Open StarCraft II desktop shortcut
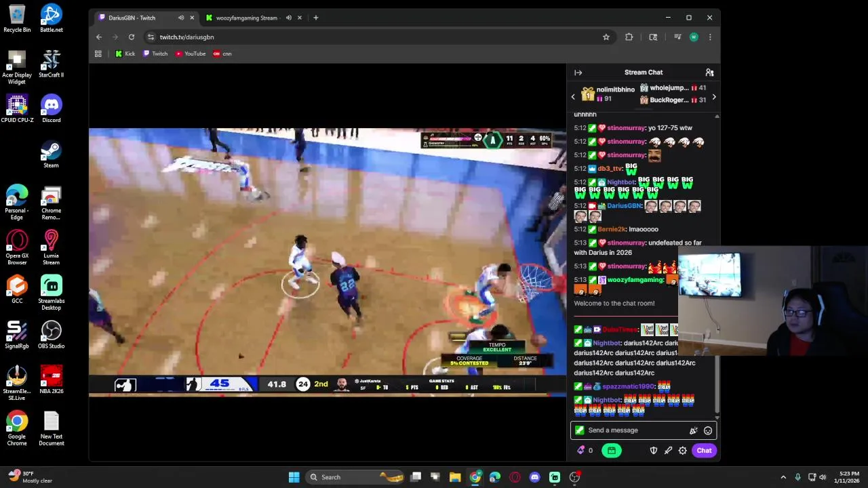Screen dimensions: 868x488 click(52, 64)
